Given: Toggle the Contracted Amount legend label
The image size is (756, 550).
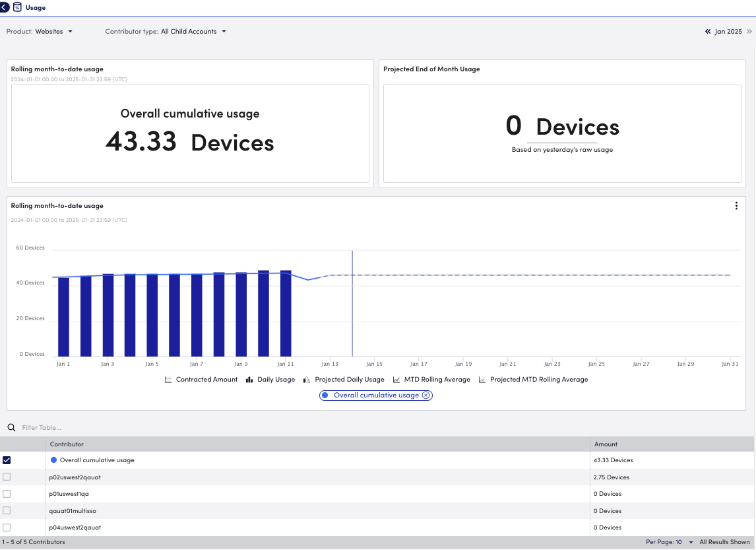Looking at the screenshot, I should [207, 380].
